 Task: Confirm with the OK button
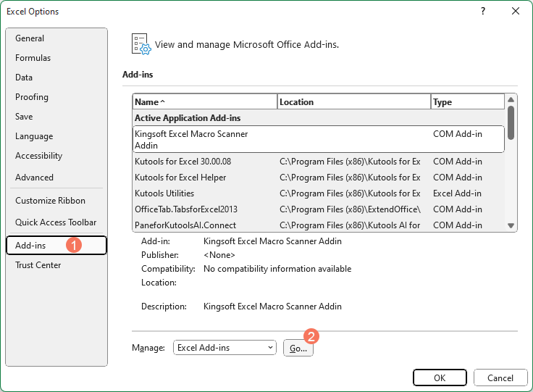coord(440,378)
